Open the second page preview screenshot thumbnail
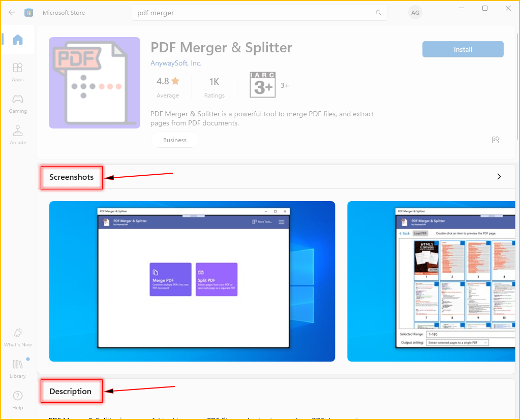The image size is (520, 420). tap(433, 281)
